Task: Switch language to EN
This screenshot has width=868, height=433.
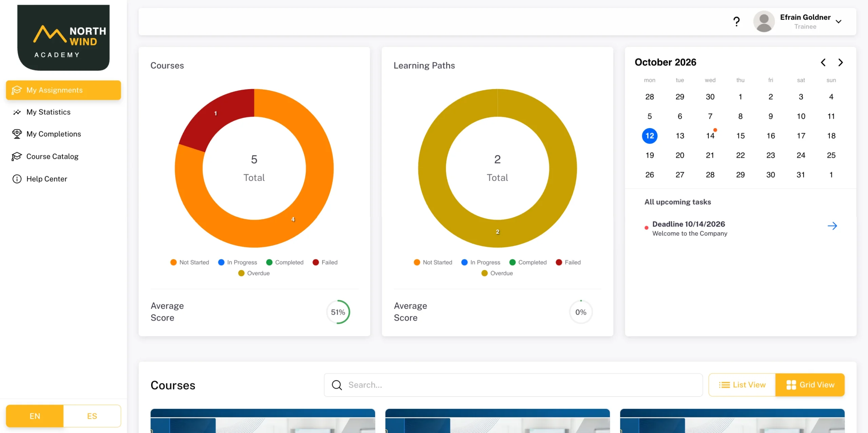Action: coord(35,416)
